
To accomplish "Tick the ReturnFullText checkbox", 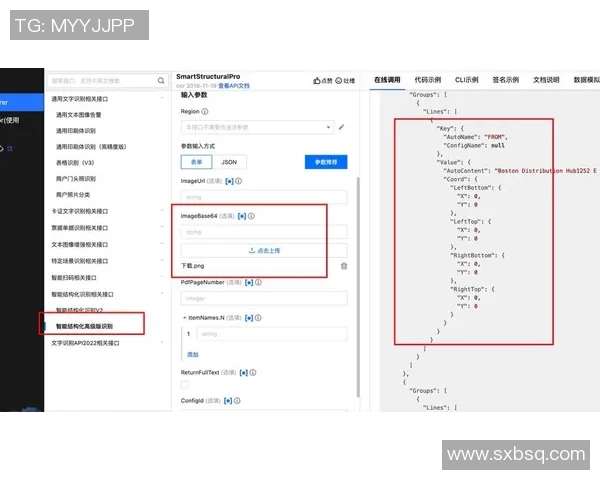I will 185,384.
